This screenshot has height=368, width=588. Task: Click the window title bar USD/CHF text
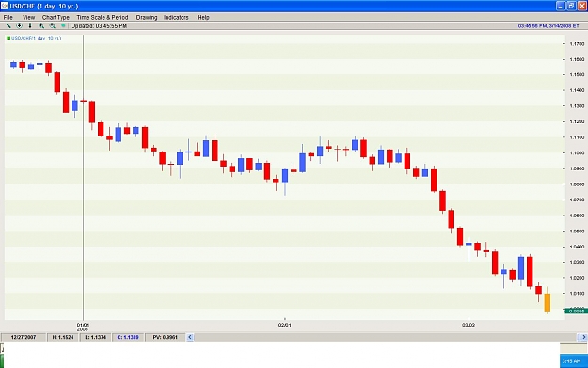pos(44,6)
